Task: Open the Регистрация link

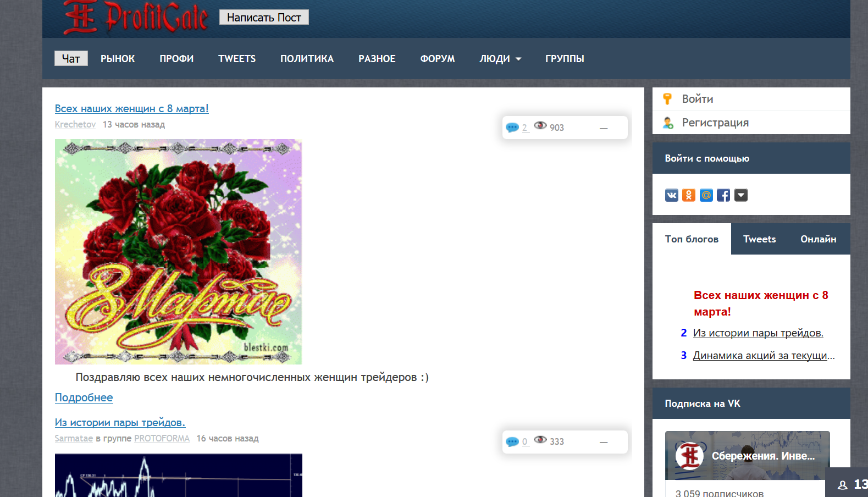Action: (x=715, y=123)
